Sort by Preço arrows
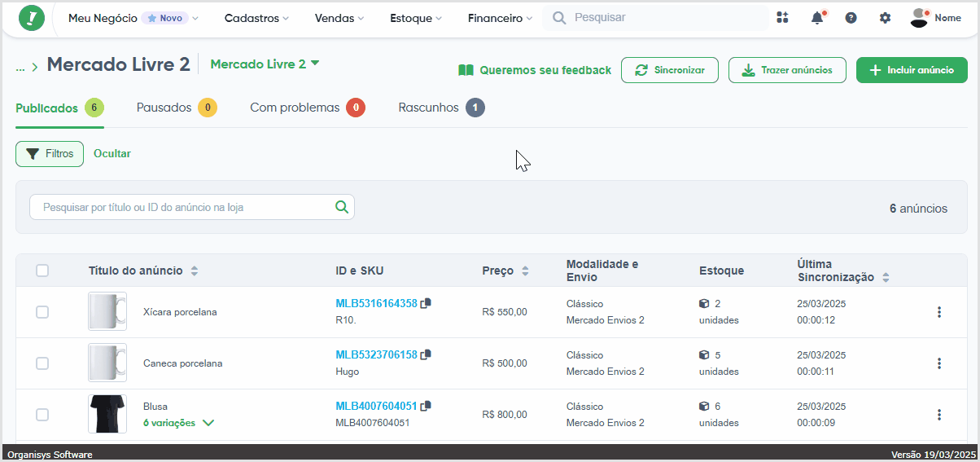Viewport: 980px width, 462px height. [x=525, y=271]
